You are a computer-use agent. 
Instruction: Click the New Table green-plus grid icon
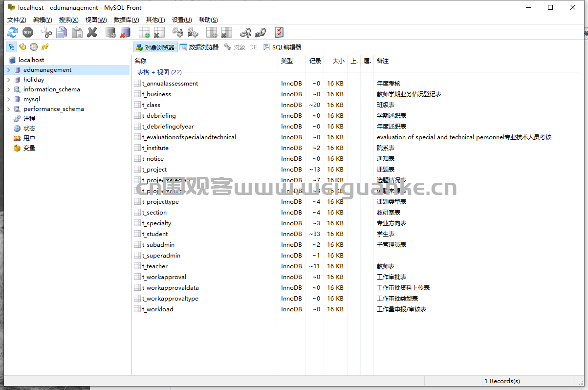coord(144,32)
